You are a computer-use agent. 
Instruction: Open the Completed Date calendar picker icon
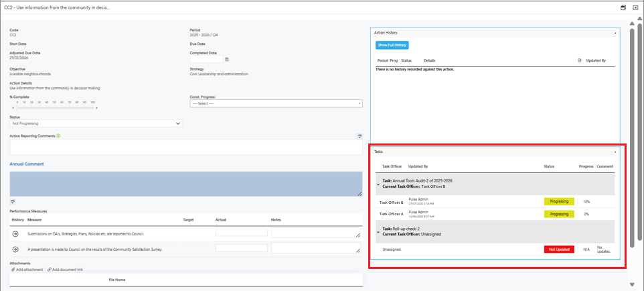click(227, 59)
